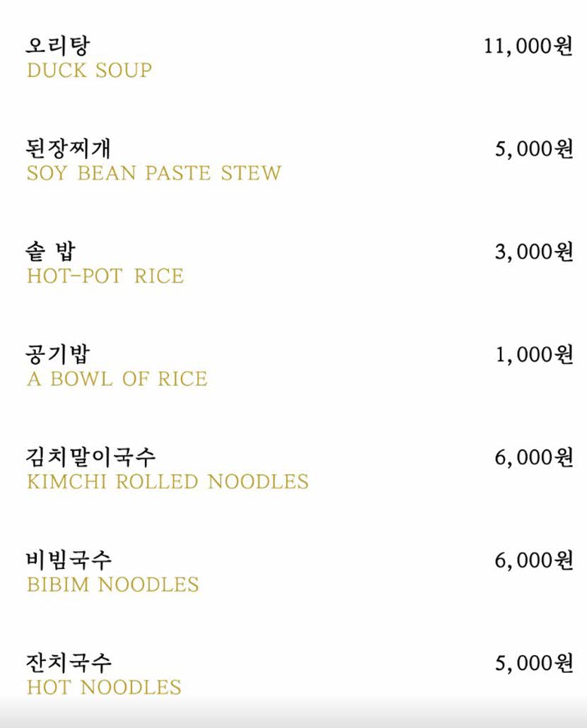Click the 1,000원 price
The image size is (587, 728).
[x=535, y=355]
